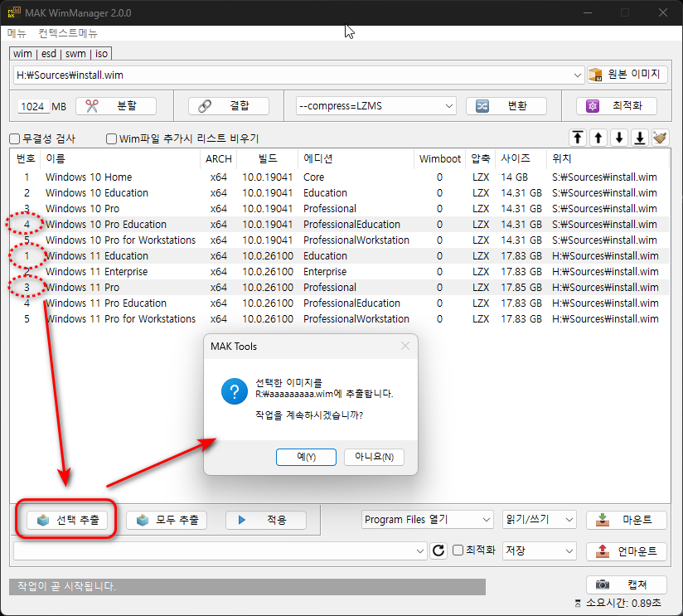Select the Windows 11 Enterprise row

(x=340, y=271)
